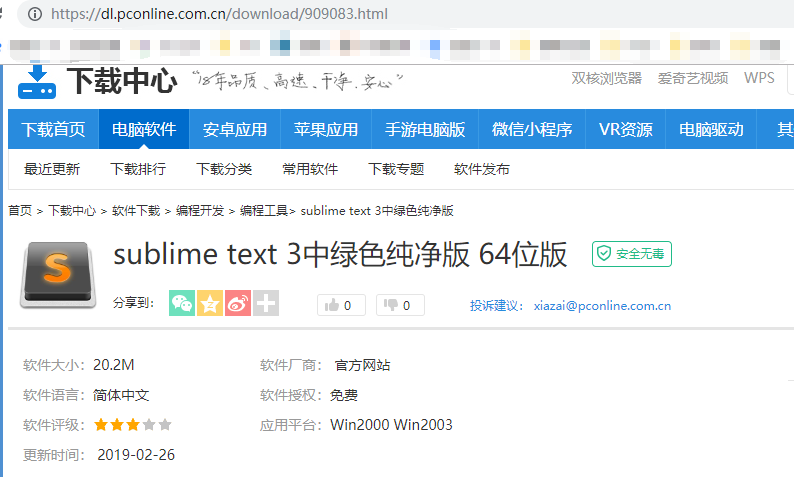The width and height of the screenshot is (794, 477).
Task: Select the 电脑软件 tab
Action: click(x=144, y=129)
